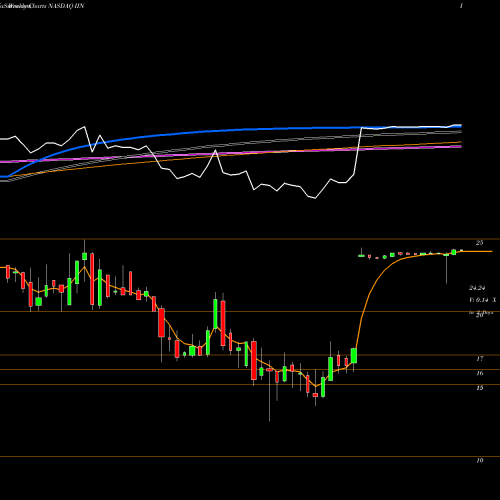The height and width of the screenshot is (500, 500).
Task: Select the "16" price axis label
Action: click(480, 373)
